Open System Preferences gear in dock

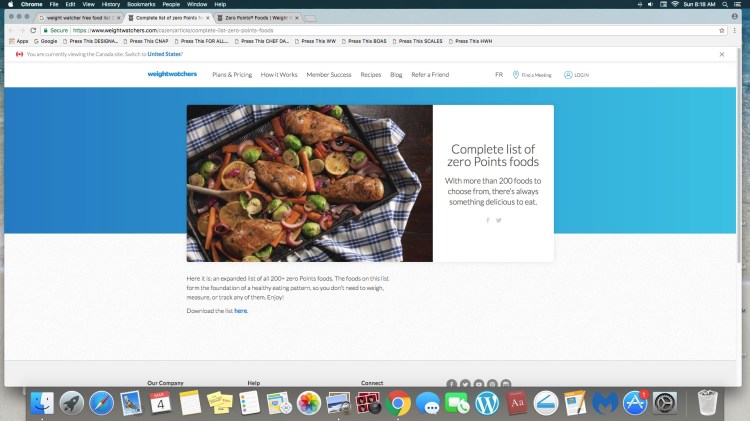coord(664,403)
